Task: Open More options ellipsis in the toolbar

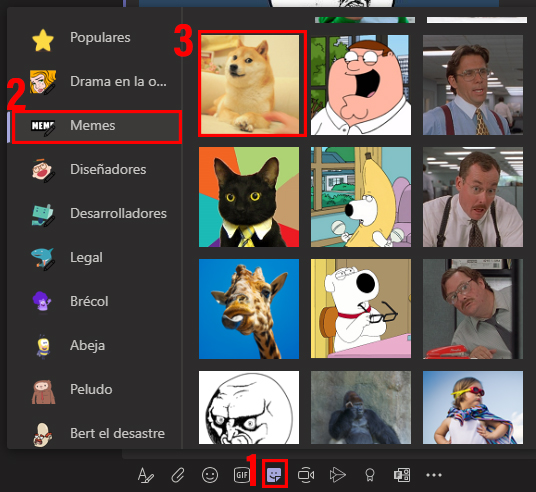Action: point(434,475)
